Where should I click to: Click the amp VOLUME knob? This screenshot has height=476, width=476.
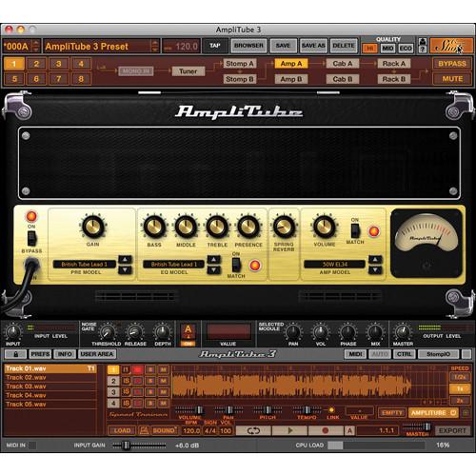pyautogui.click(x=324, y=227)
